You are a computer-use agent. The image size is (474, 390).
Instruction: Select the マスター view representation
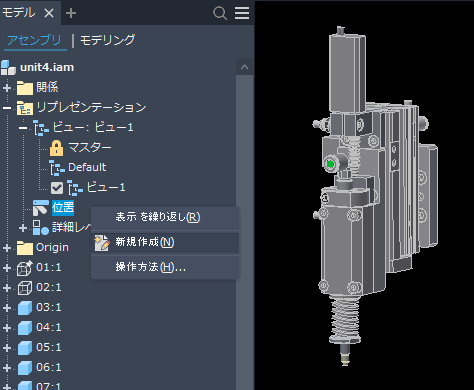90,147
